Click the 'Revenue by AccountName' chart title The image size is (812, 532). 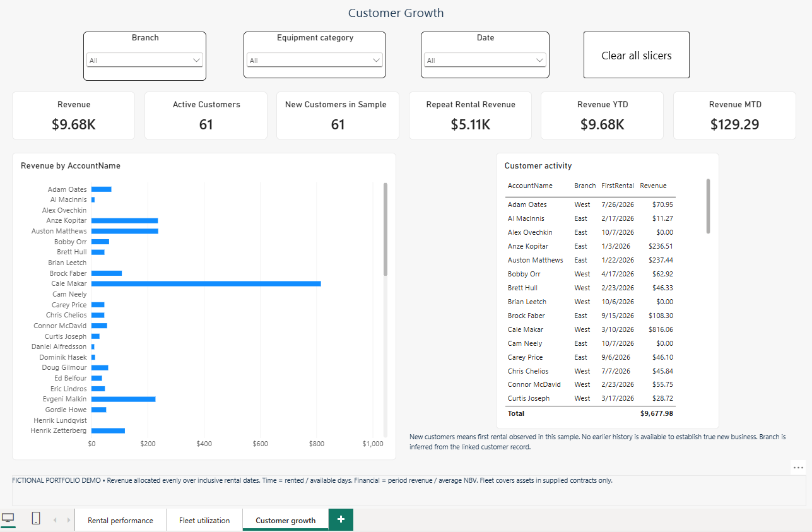(x=71, y=166)
